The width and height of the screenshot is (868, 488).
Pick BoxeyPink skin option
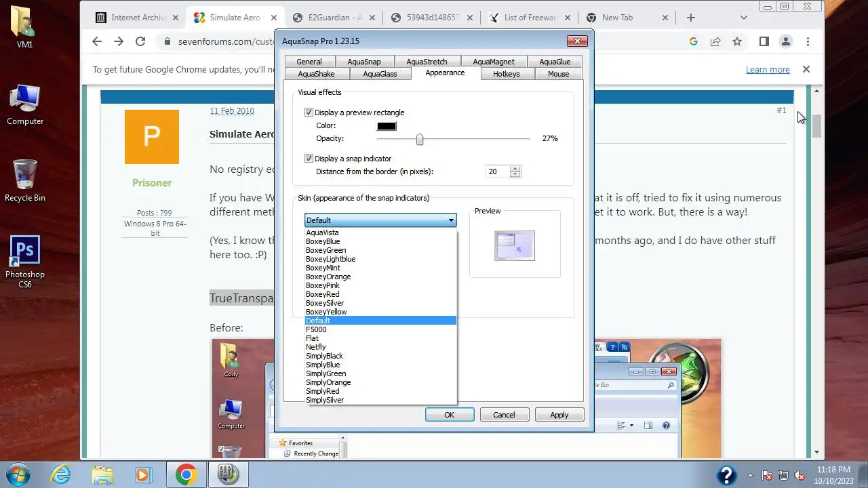click(380, 285)
